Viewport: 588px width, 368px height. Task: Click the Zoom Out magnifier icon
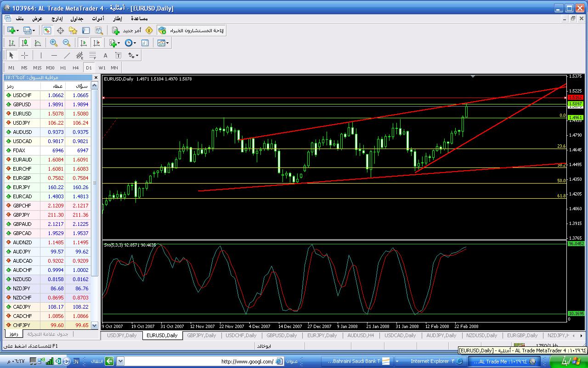(x=67, y=43)
